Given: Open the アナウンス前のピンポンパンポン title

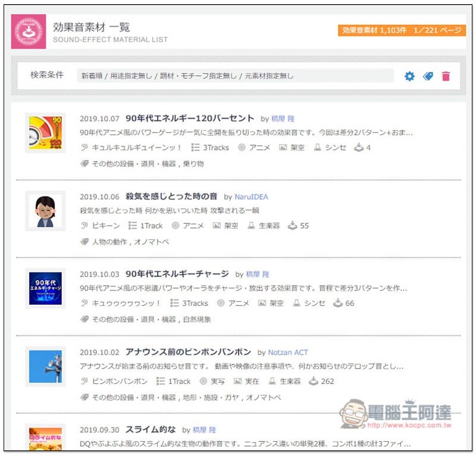Looking at the screenshot, I should 188,352.
